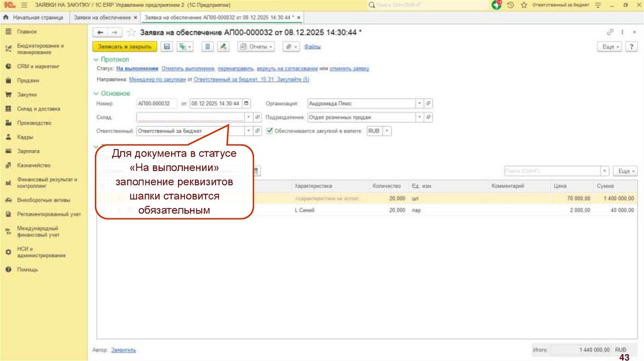Open the Отчеты dropdown menu
644x361 pixels.
pyautogui.click(x=256, y=47)
